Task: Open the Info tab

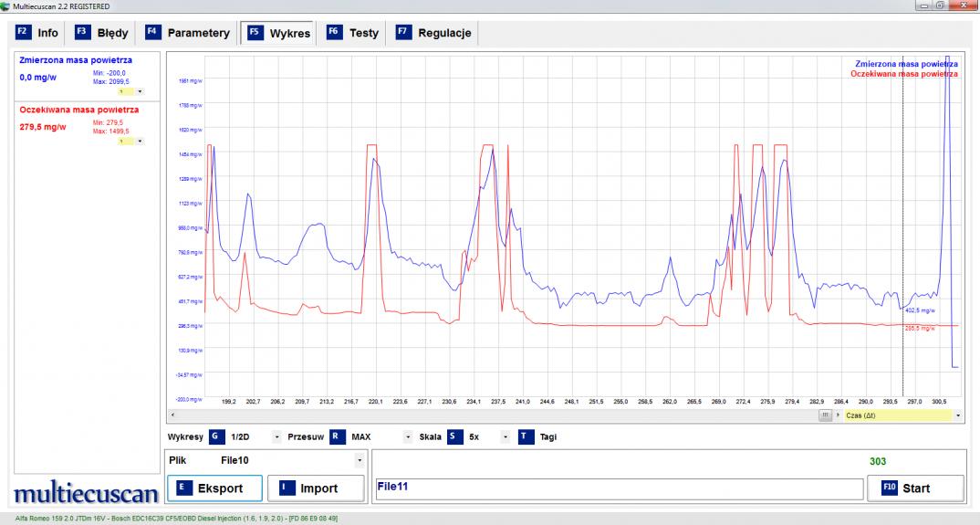Action: pyautogui.click(x=37, y=33)
